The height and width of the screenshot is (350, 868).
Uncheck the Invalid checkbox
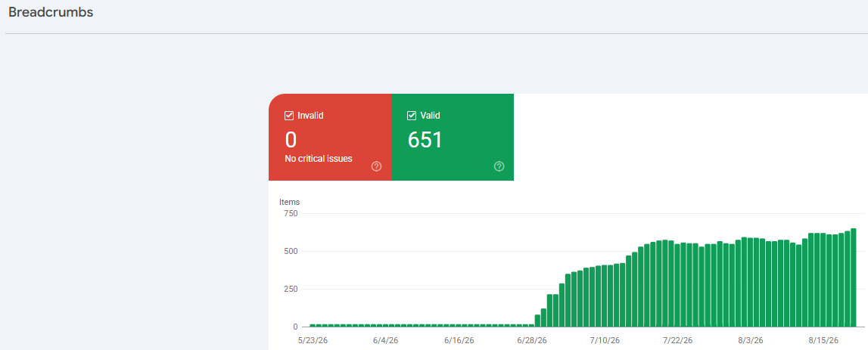[288, 116]
